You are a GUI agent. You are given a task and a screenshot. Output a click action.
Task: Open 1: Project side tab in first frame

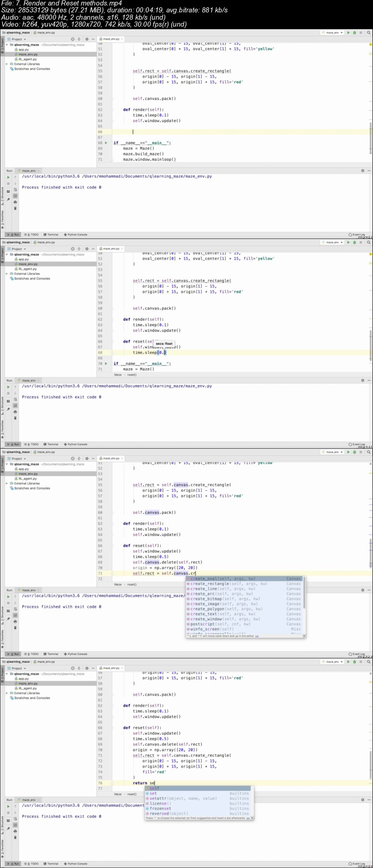tap(2, 46)
